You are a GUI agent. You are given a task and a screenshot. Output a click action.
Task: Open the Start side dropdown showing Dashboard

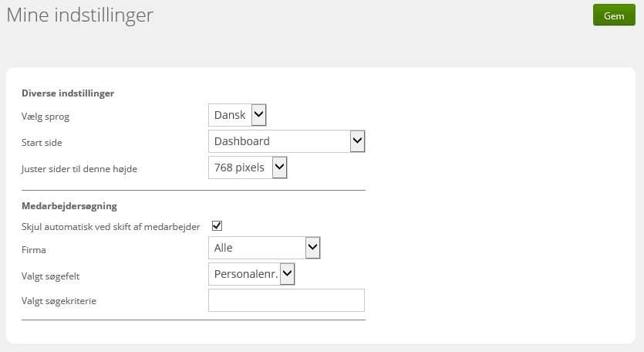[287, 141]
